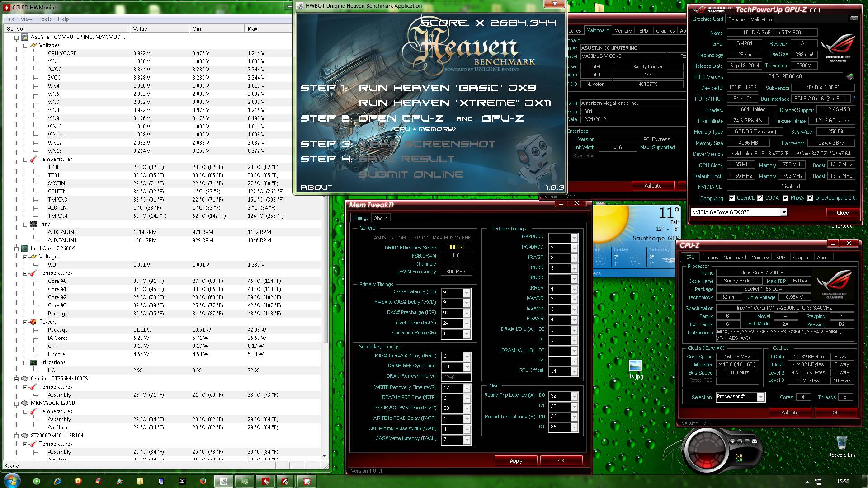Open the GPU selector dropdown NVIDIA GeForce GTX 970
The image size is (868, 488).
784,212
